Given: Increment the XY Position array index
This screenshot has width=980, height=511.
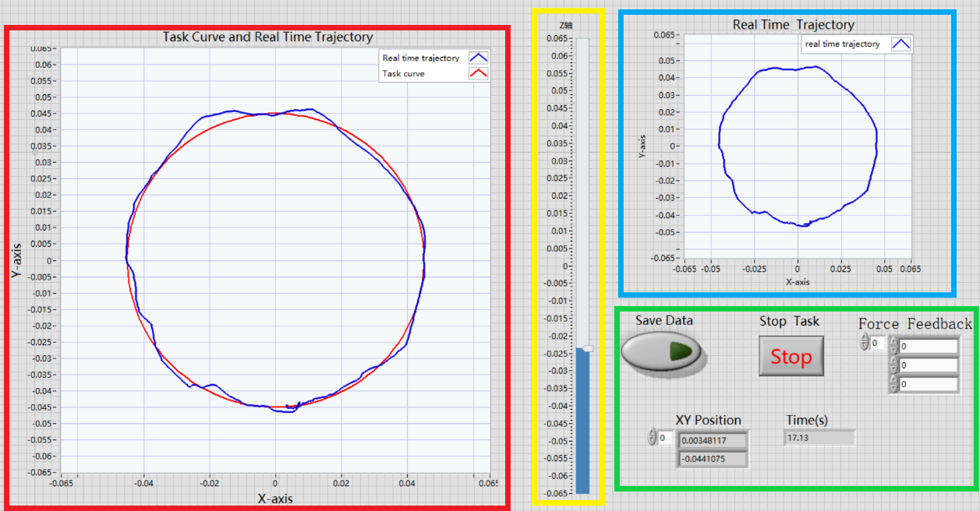Looking at the screenshot, I should coord(653,434).
